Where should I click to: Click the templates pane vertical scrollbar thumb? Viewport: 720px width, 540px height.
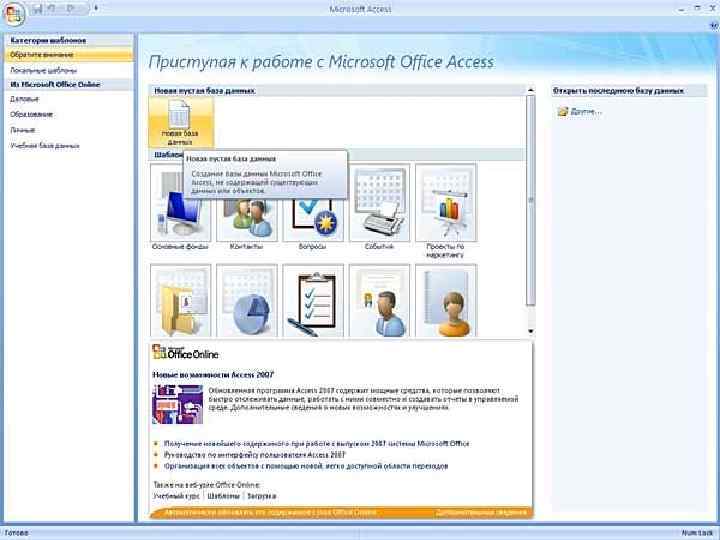(531, 200)
